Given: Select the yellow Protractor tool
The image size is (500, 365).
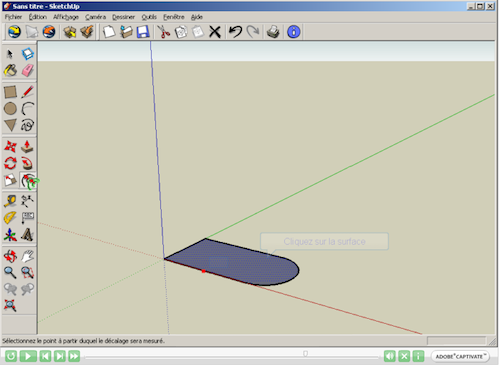Looking at the screenshot, I should [x=10, y=218].
